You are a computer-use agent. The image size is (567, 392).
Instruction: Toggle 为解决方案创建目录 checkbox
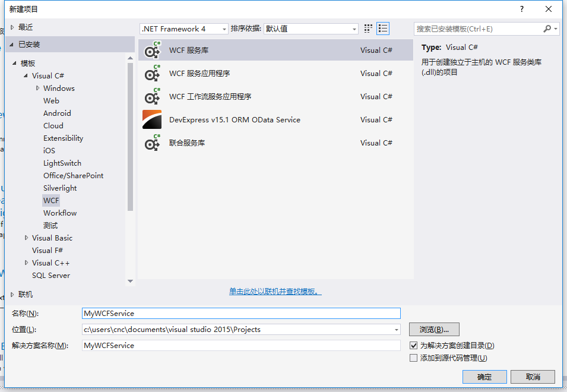(x=413, y=345)
